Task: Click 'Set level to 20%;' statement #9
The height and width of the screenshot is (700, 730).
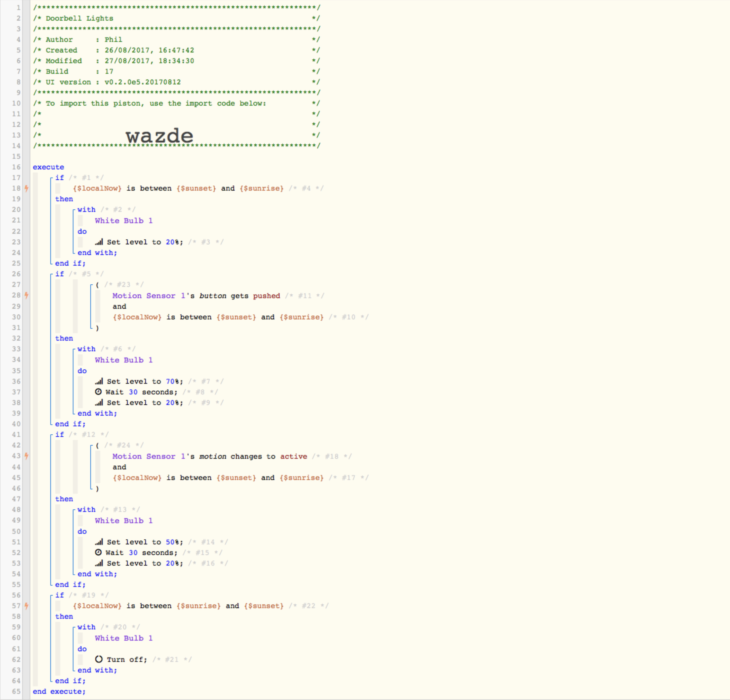Action: (145, 403)
